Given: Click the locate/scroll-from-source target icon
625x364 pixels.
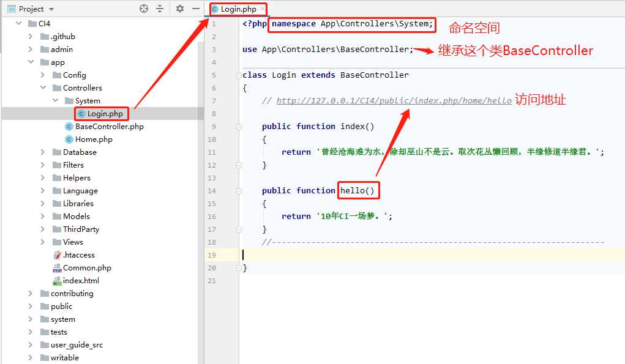Looking at the screenshot, I should 144,9.
